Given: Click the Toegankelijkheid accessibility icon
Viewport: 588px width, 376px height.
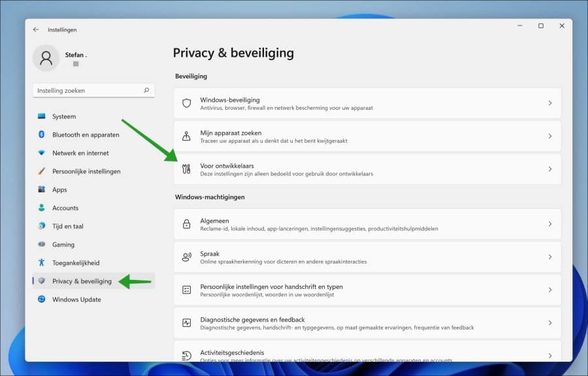Looking at the screenshot, I should coord(42,262).
